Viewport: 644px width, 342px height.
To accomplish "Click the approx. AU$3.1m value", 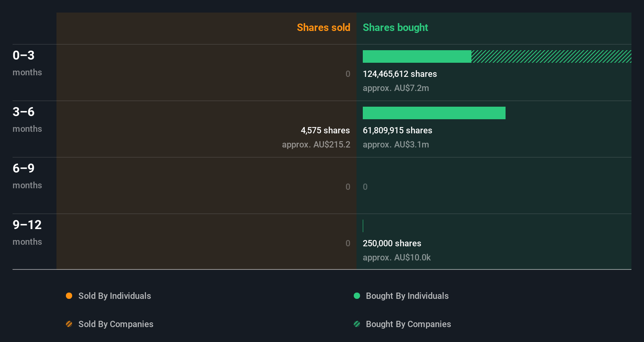I will (396, 144).
